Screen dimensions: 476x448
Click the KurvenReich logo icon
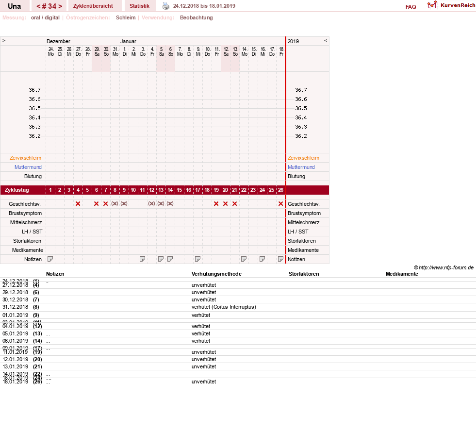click(x=432, y=5)
